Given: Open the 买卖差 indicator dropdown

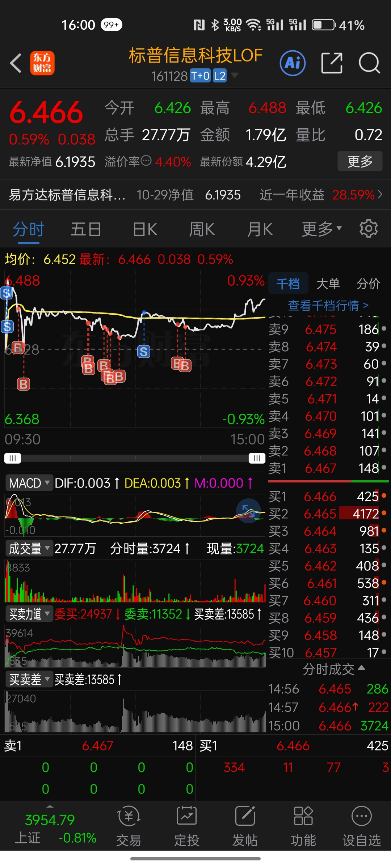Looking at the screenshot, I should (29, 680).
